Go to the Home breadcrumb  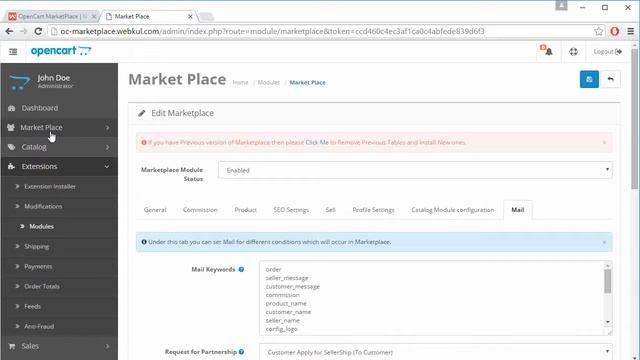(240, 82)
